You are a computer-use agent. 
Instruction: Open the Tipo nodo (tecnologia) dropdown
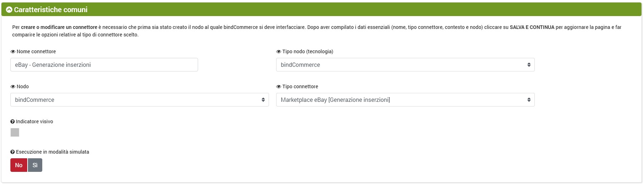click(x=405, y=65)
